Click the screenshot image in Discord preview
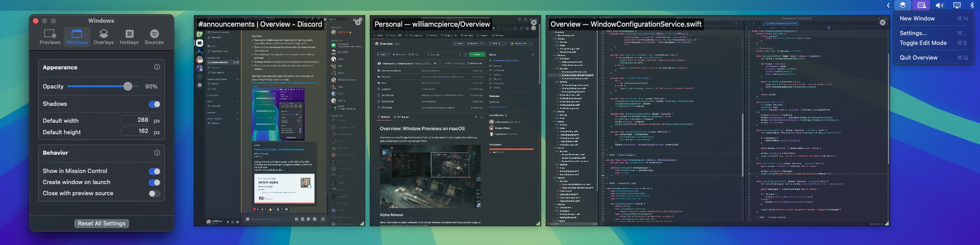Image resolution: width=980 pixels, height=245 pixels. (x=278, y=115)
